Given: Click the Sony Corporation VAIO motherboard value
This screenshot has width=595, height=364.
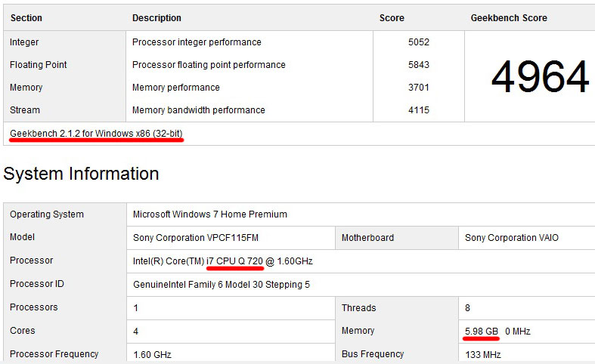Looking at the screenshot, I should point(512,238).
